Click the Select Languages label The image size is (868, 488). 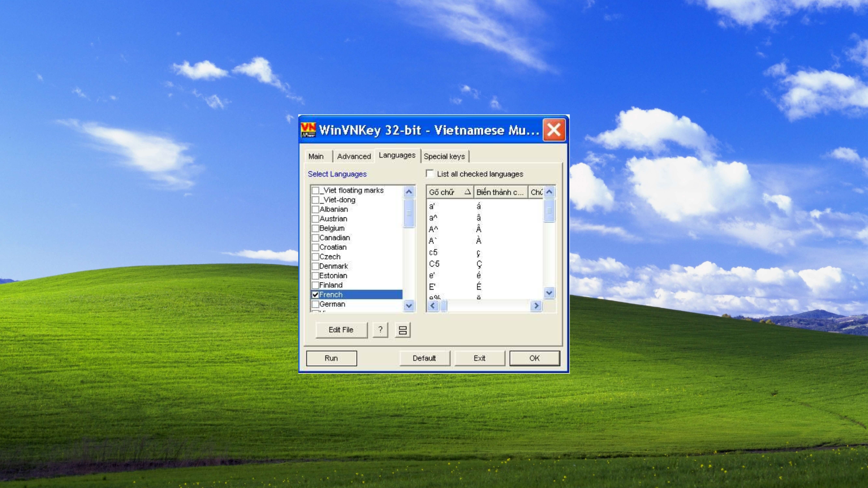[x=337, y=174]
